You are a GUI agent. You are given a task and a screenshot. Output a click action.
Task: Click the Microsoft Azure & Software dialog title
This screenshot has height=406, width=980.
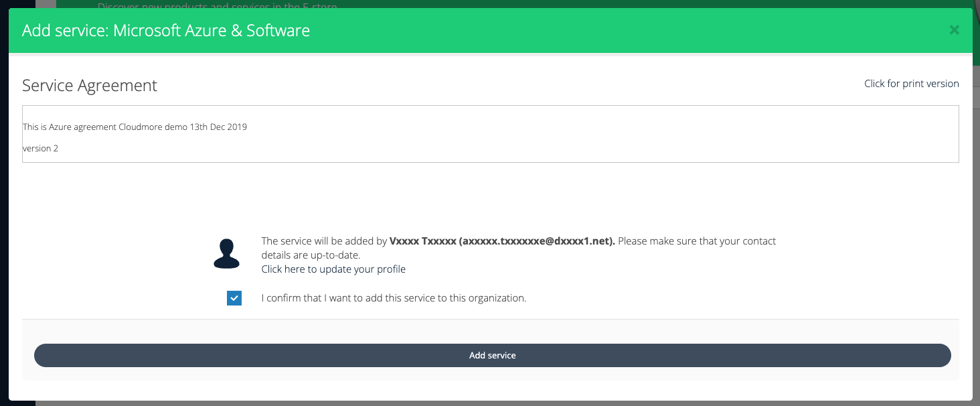(166, 30)
